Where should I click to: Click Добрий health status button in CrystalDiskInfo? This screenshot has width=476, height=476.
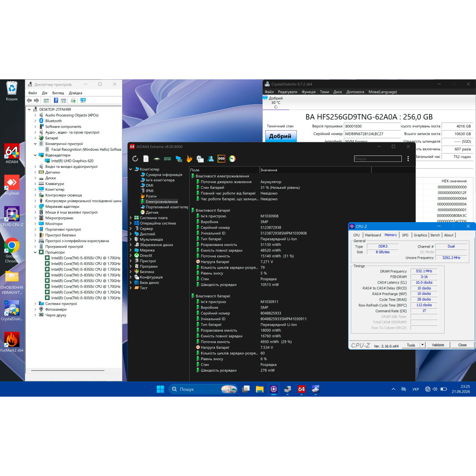(x=280, y=136)
